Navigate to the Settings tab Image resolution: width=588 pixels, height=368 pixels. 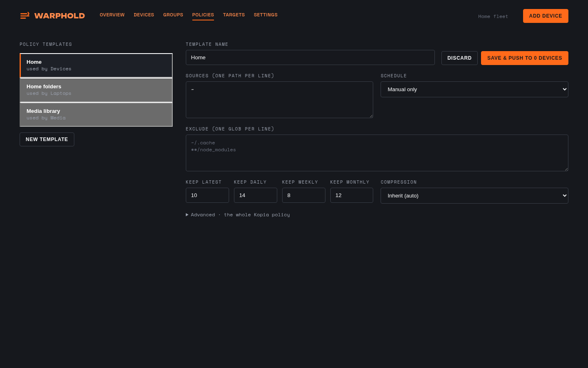(x=266, y=15)
